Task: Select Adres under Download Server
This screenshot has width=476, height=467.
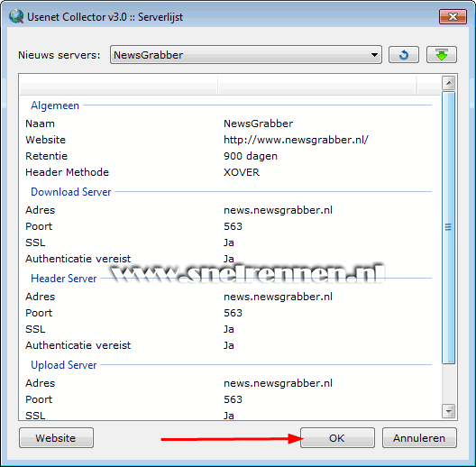Action: (x=40, y=210)
